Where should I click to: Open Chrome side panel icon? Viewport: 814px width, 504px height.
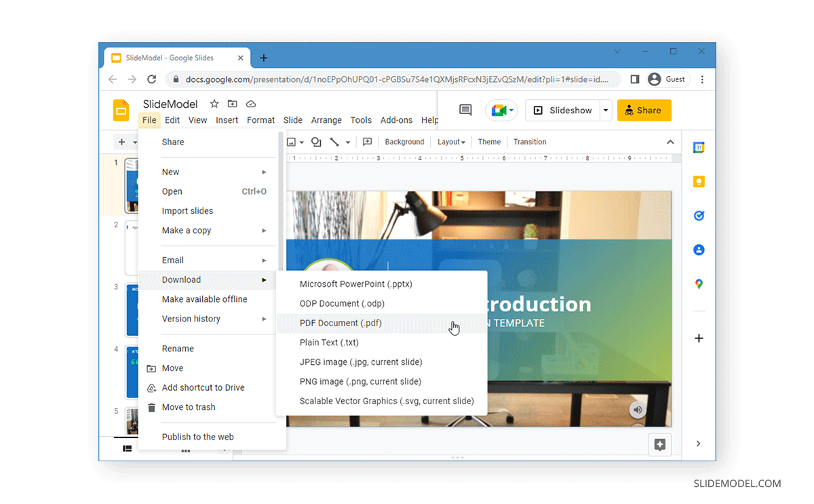[634, 79]
